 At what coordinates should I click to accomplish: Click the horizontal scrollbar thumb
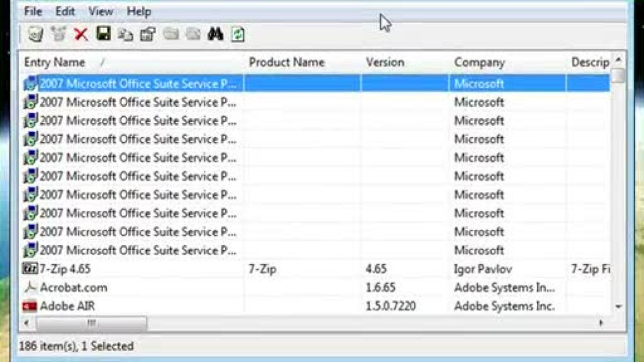coord(92,323)
